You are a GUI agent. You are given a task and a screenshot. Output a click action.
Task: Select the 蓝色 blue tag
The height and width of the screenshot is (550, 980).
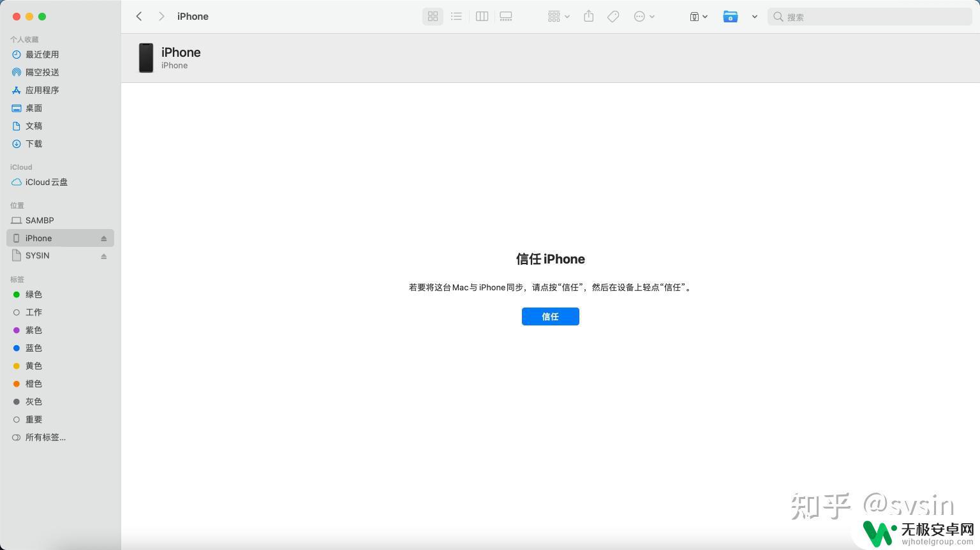pos(60,348)
